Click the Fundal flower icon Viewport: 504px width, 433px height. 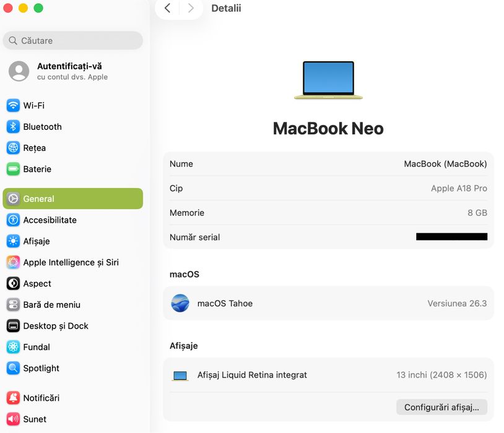tap(13, 347)
